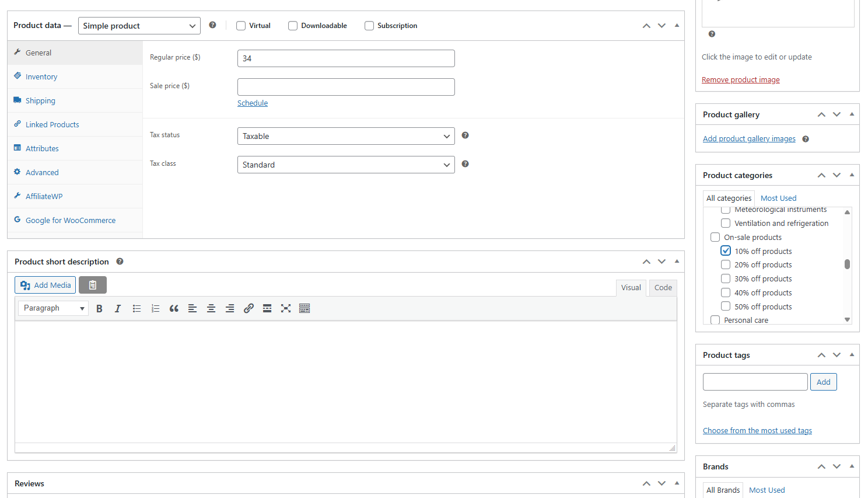Open the Simple product type dropdown
Image resolution: width=868 pixels, height=498 pixels.
click(139, 26)
